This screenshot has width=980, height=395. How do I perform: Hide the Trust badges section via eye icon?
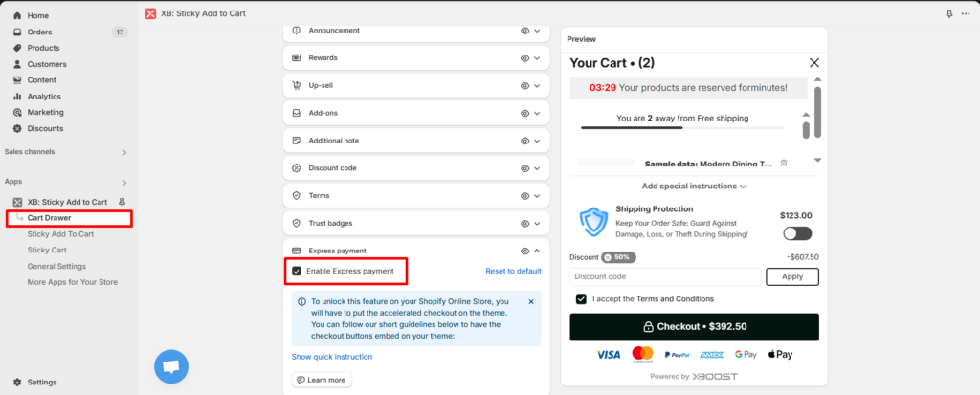click(524, 223)
